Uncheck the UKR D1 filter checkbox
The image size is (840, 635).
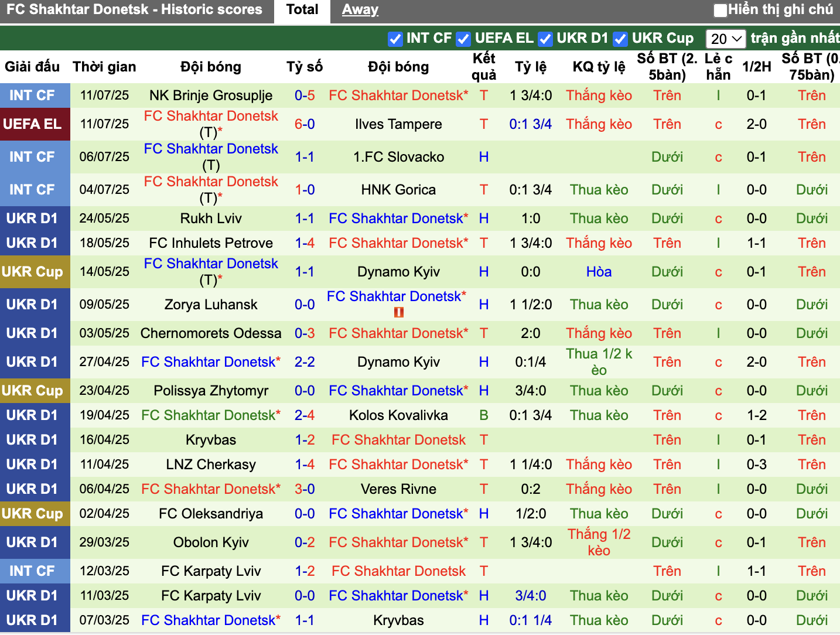click(x=545, y=39)
